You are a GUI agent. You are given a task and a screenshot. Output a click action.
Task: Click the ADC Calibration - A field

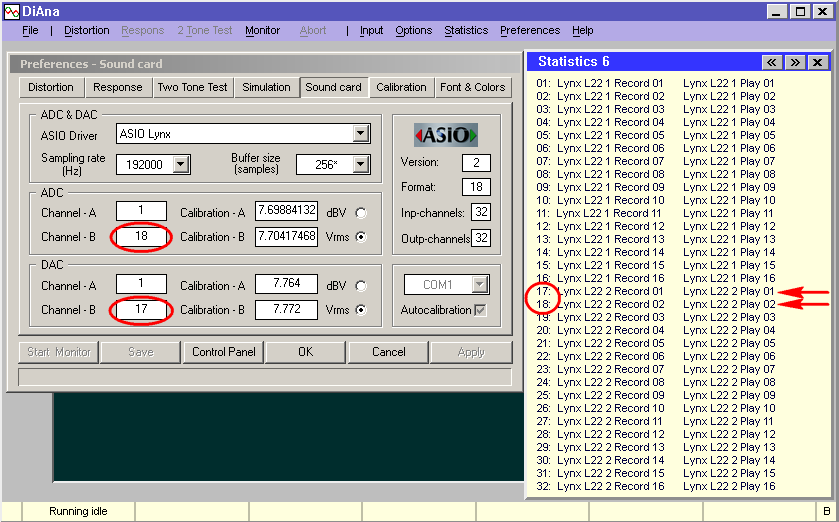286,211
